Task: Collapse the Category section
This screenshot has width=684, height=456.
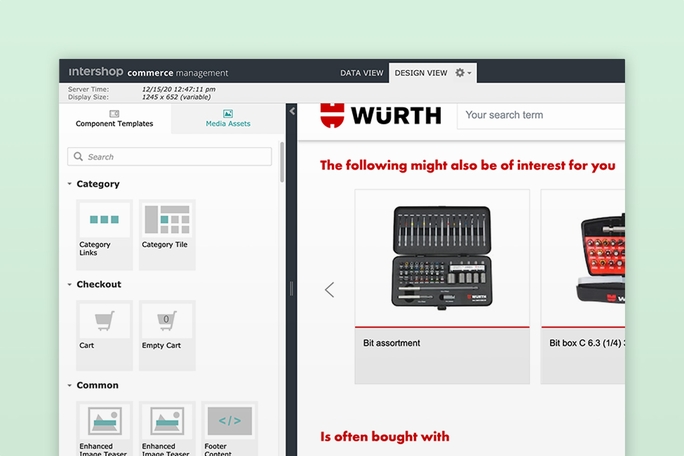Action: (x=69, y=184)
